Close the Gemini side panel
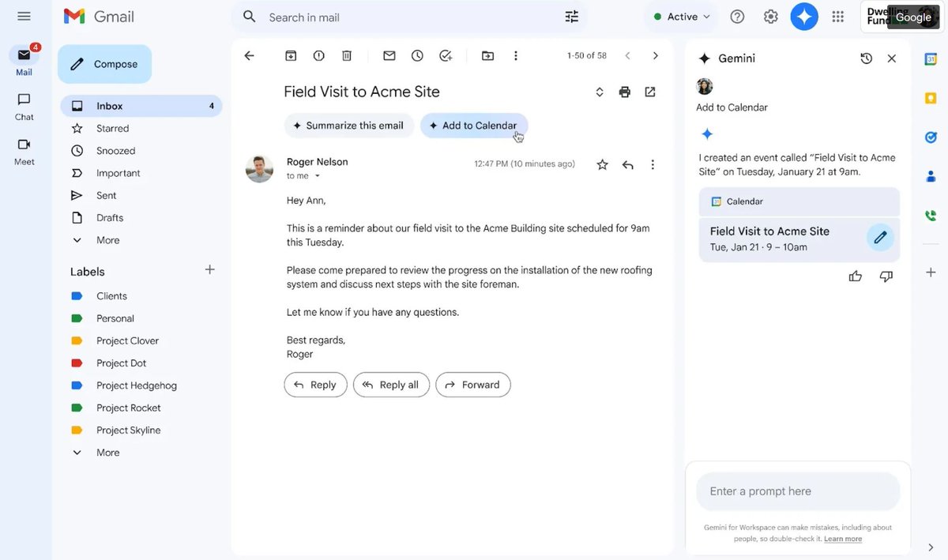 click(x=892, y=58)
